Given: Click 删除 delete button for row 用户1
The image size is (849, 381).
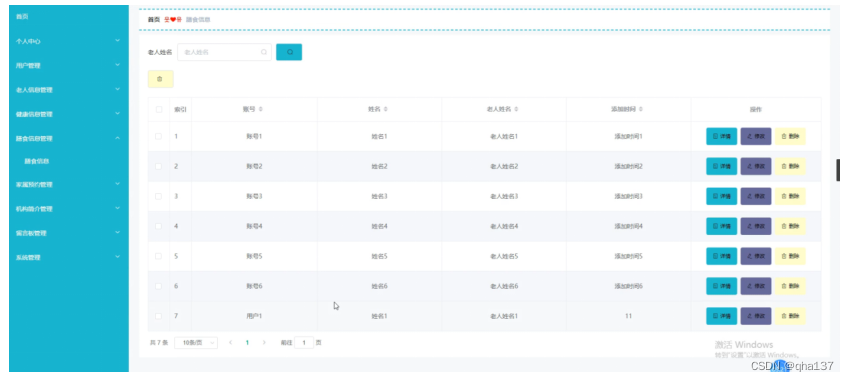Looking at the screenshot, I should point(790,316).
